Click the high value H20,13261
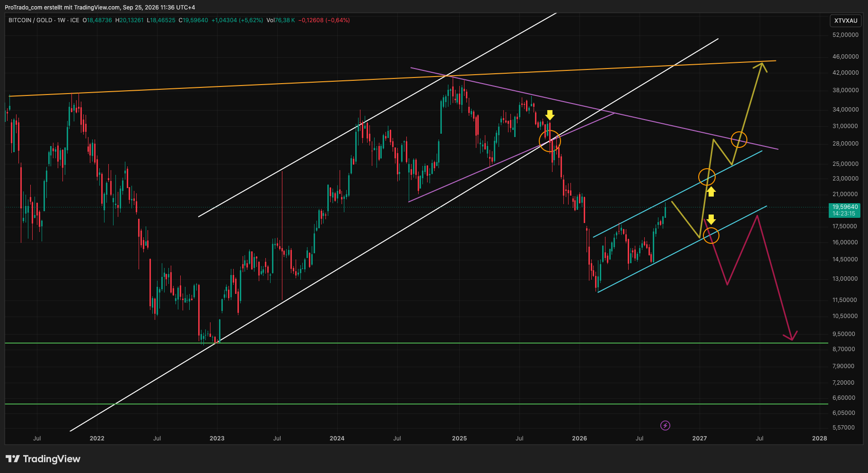 point(130,20)
